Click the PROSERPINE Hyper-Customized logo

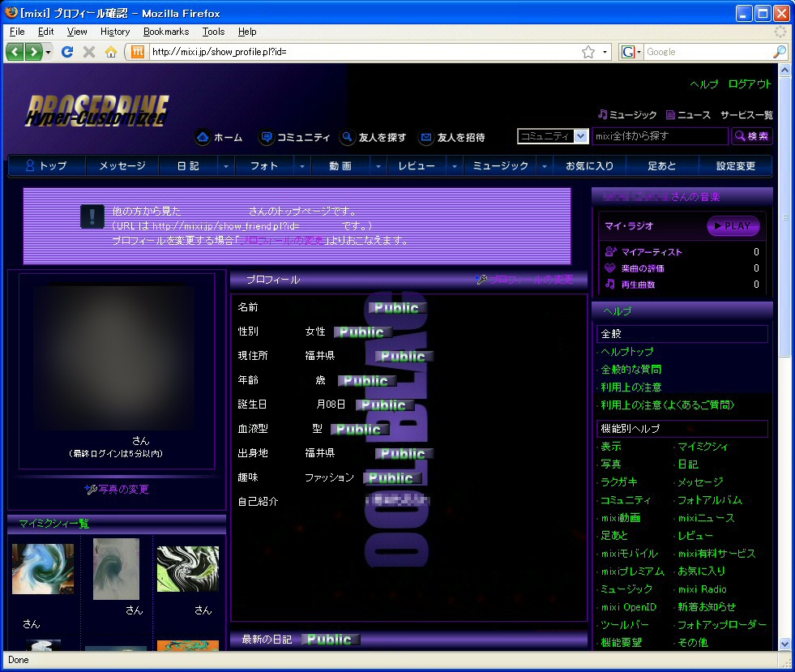pyautogui.click(x=96, y=110)
